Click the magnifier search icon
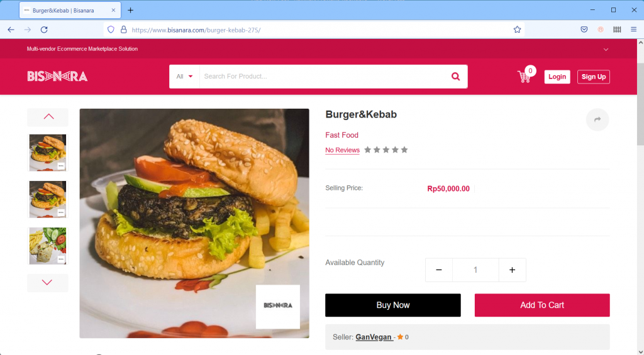 455,76
